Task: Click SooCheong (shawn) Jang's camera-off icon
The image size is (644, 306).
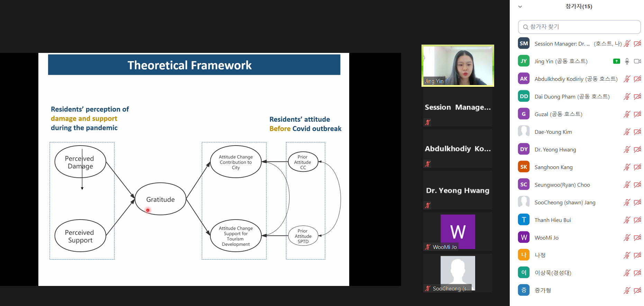Action: (x=637, y=202)
